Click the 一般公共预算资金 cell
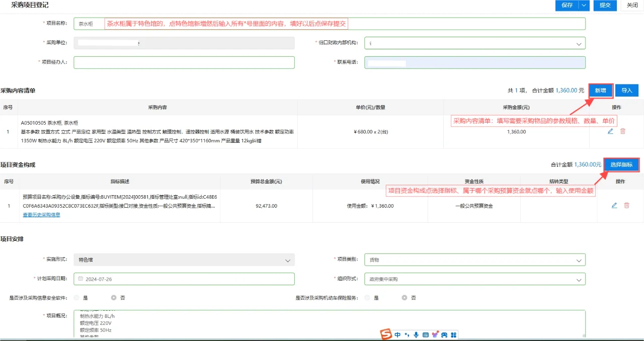Screen dimensions: 644x341 tap(474, 206)
